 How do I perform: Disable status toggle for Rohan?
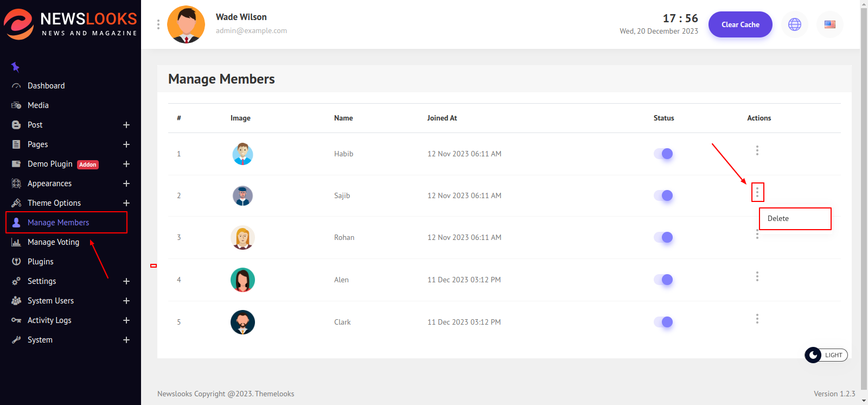click(663, 237)
